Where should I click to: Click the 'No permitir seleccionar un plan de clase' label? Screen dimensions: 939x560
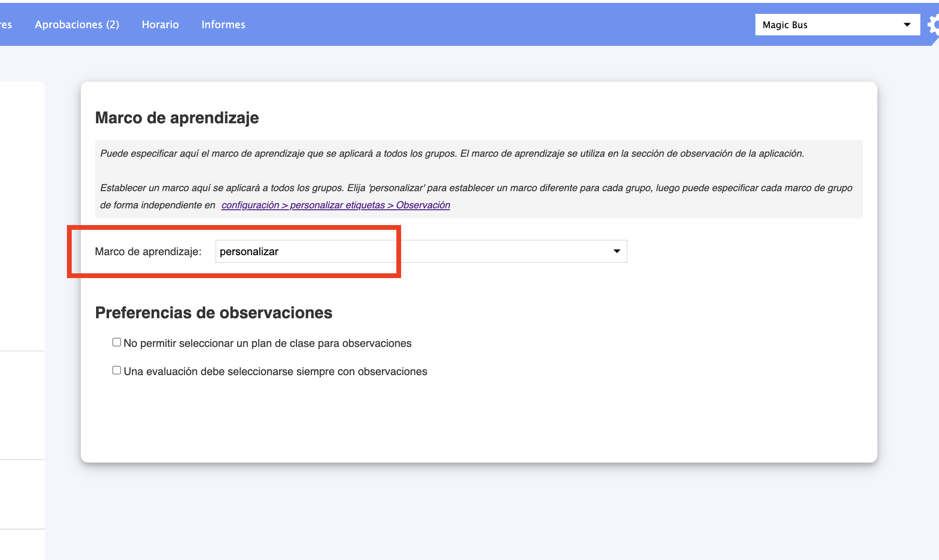point(268,343)
